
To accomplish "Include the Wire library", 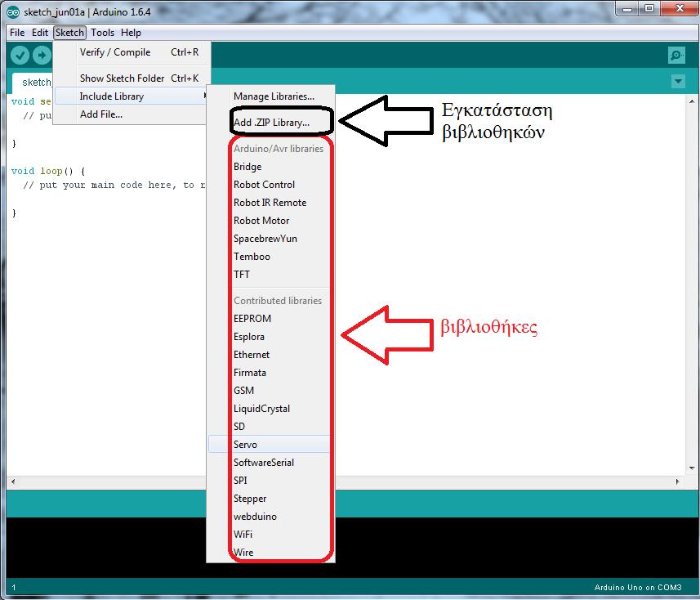I will tap(270, 553).
